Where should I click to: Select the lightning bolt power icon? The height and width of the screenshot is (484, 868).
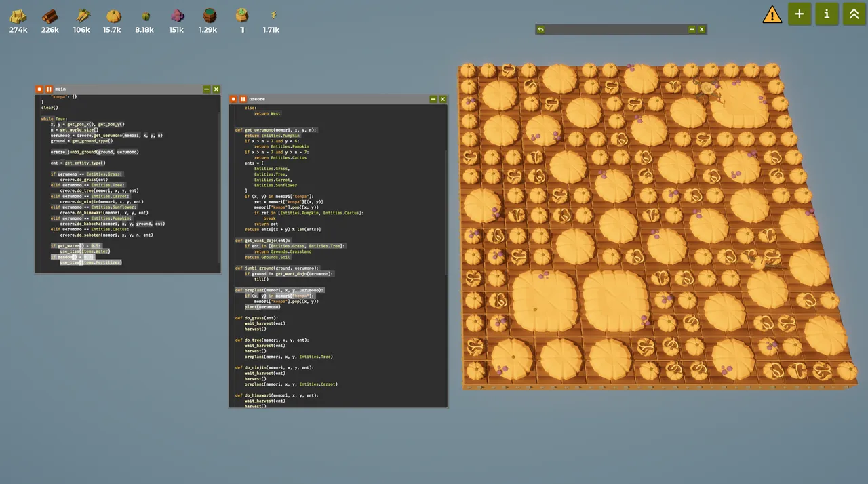click(x=274, y=15)
